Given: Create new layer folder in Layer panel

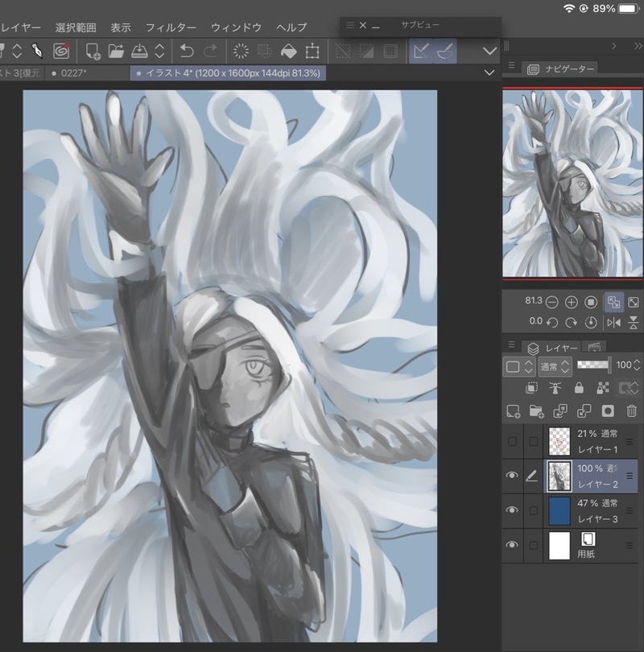Looking at the screenshot, I should click(536, 411).
